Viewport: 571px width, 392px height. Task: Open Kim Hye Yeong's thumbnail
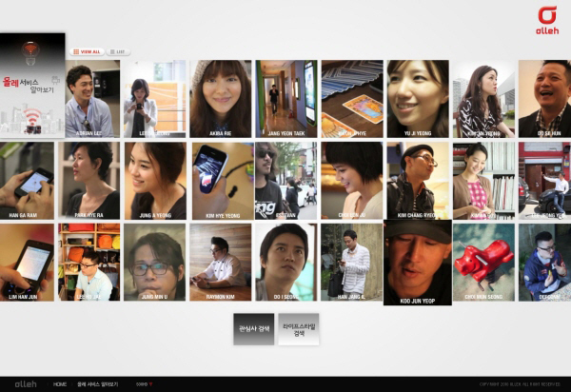point(220,181)
